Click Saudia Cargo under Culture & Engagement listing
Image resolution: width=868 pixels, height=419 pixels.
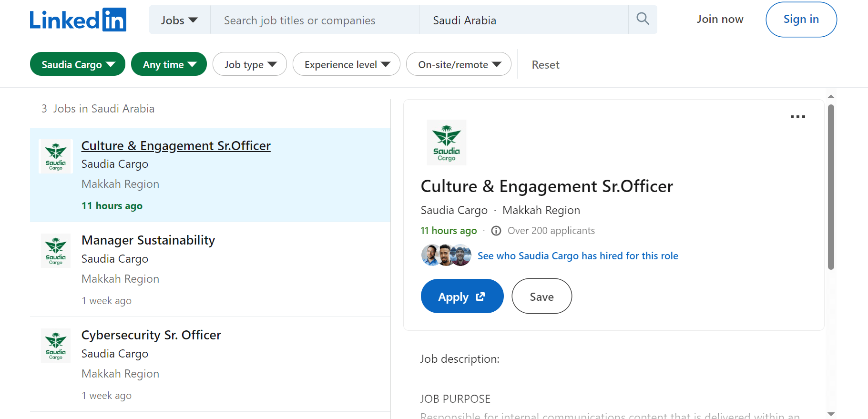tap(115, 164)
